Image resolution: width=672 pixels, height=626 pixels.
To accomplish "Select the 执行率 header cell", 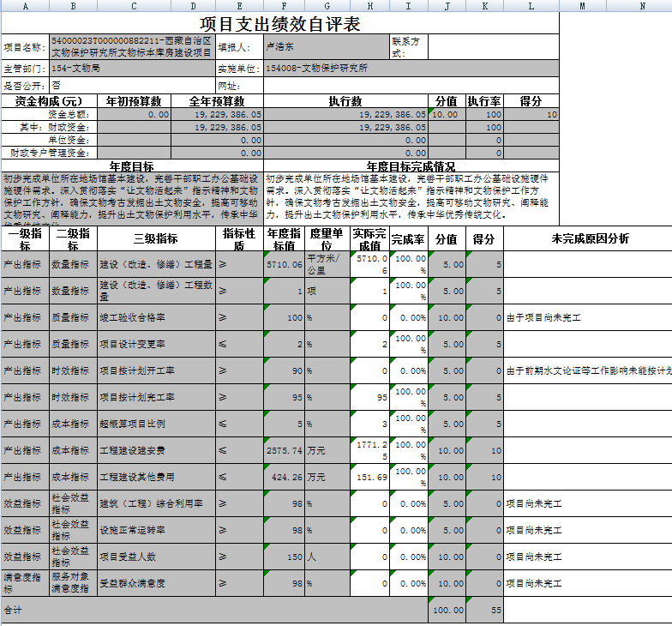I will point(484,100).
